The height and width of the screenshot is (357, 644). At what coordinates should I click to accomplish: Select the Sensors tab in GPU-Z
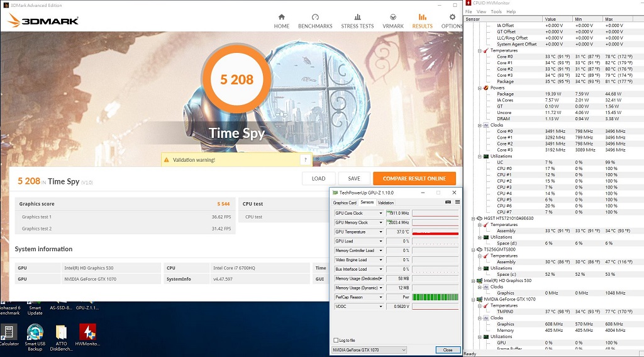367,202
